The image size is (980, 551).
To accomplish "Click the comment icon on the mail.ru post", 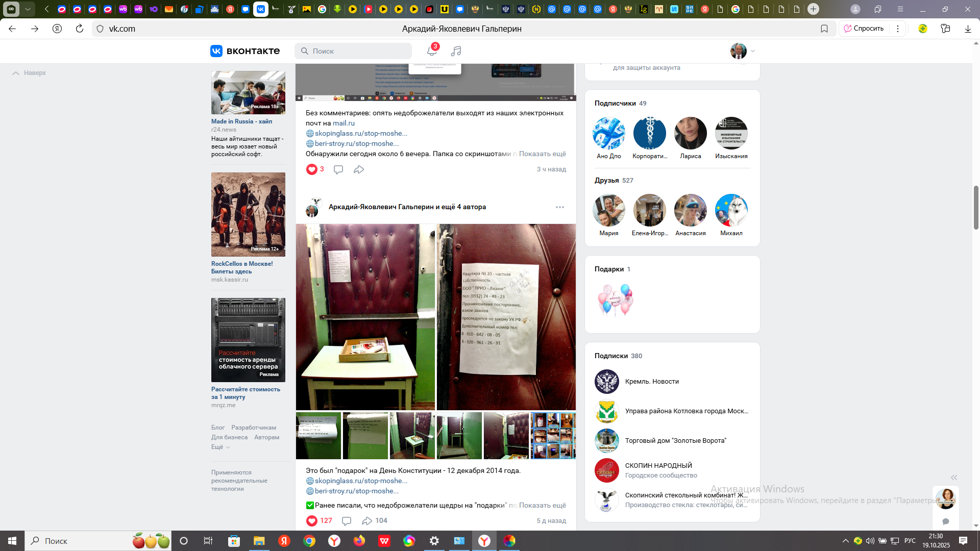I will 338,169.
